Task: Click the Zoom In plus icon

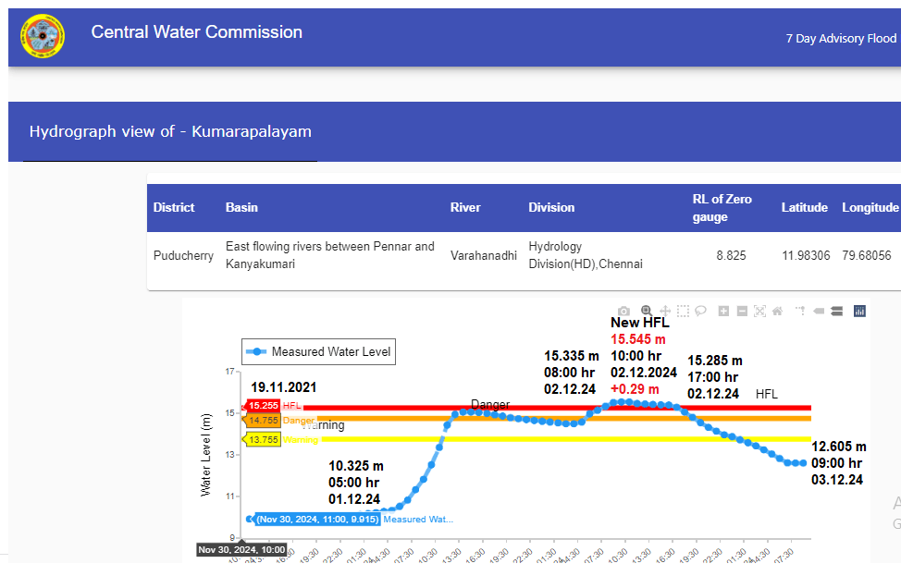Action: (x=723, y=312)
